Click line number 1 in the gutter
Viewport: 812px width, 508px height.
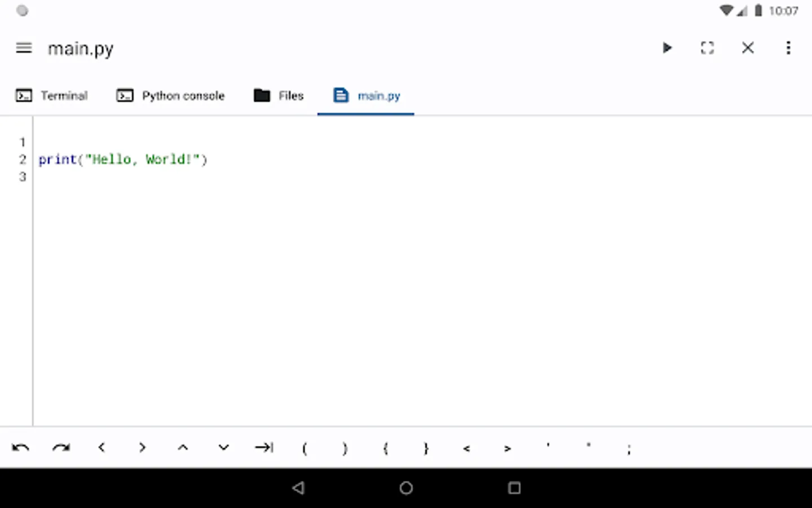click(x=23, y=142)
